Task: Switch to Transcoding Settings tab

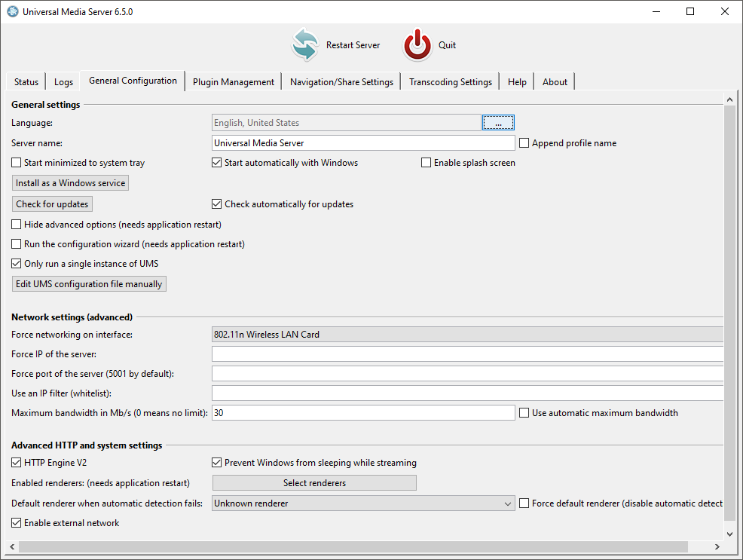Action: coord(451,82)
